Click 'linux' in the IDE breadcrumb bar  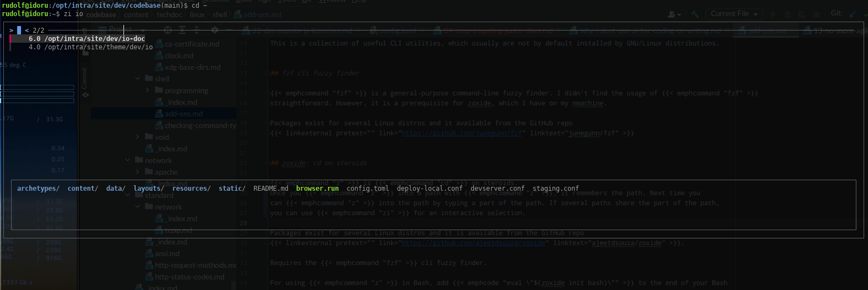tap(197, 16)
